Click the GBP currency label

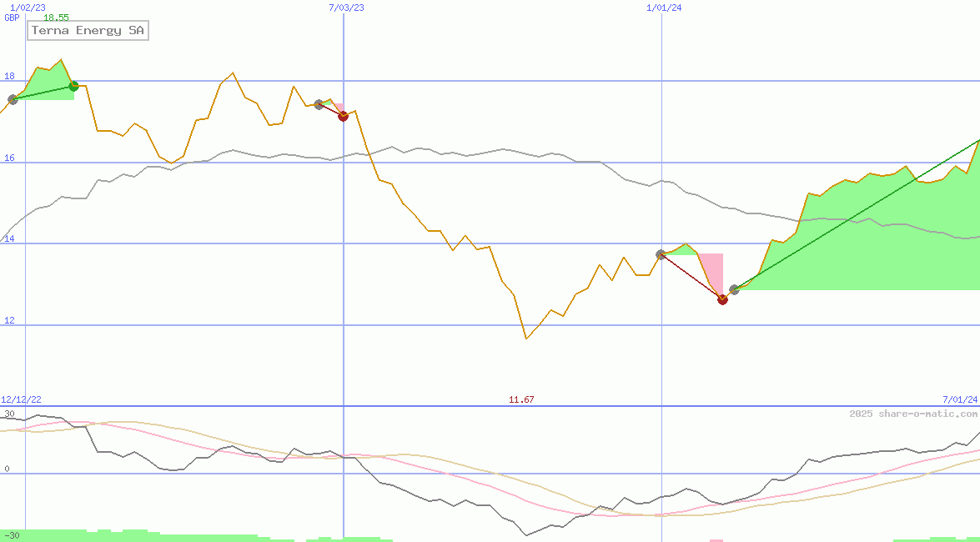click(12, 18)
